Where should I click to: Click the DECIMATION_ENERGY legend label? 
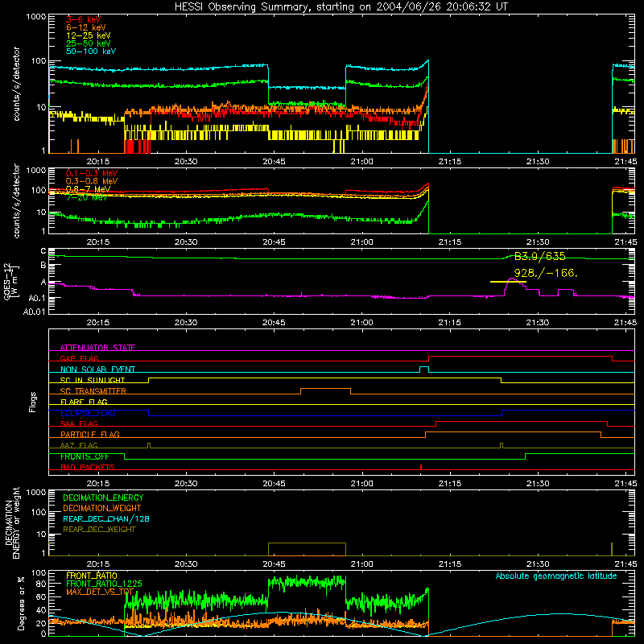point(103,497)
